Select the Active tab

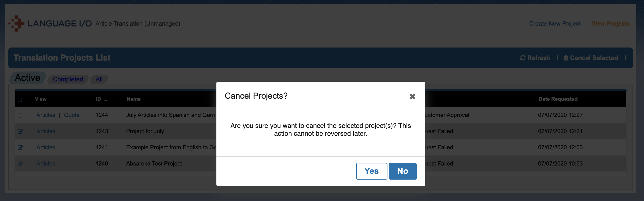click(28, 78)
